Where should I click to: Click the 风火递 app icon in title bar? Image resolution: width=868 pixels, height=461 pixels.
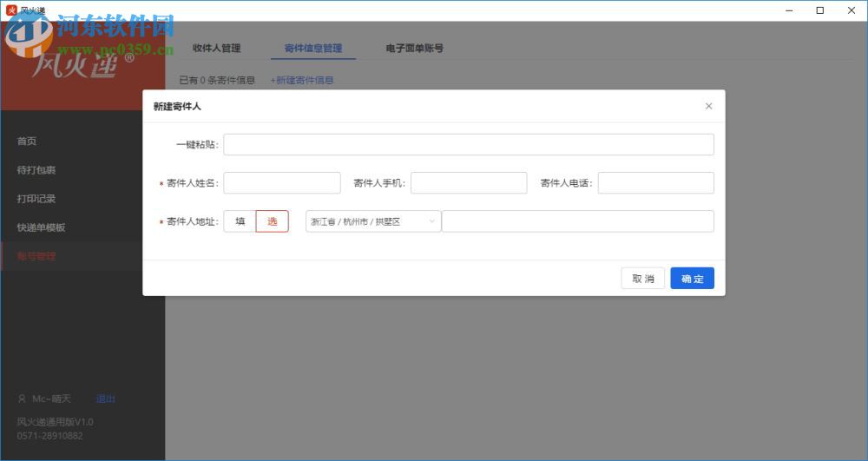coord(11,10)
